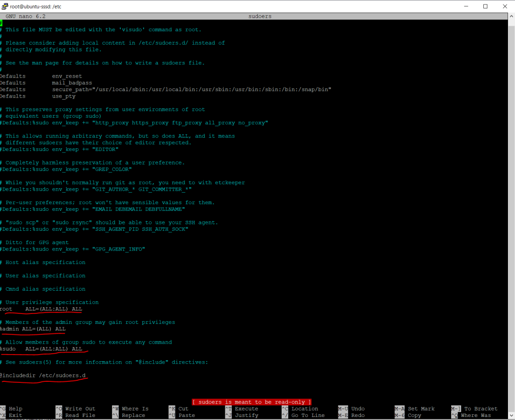This screenshot has width=515, height=420.
Task: Click the red 'sudoers is meant to be read-only' status message
Action: pyautogui.click(x=251, y=402)
